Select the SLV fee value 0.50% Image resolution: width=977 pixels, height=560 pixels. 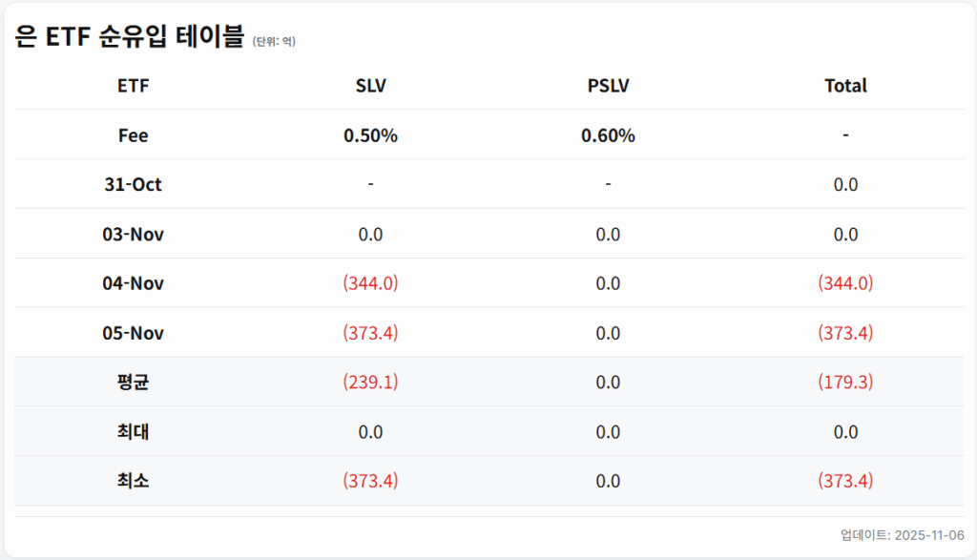tap(370, 135)
